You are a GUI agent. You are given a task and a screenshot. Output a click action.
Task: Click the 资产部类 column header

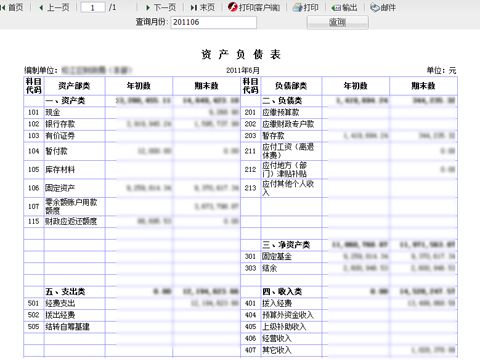tap(74, 86)
